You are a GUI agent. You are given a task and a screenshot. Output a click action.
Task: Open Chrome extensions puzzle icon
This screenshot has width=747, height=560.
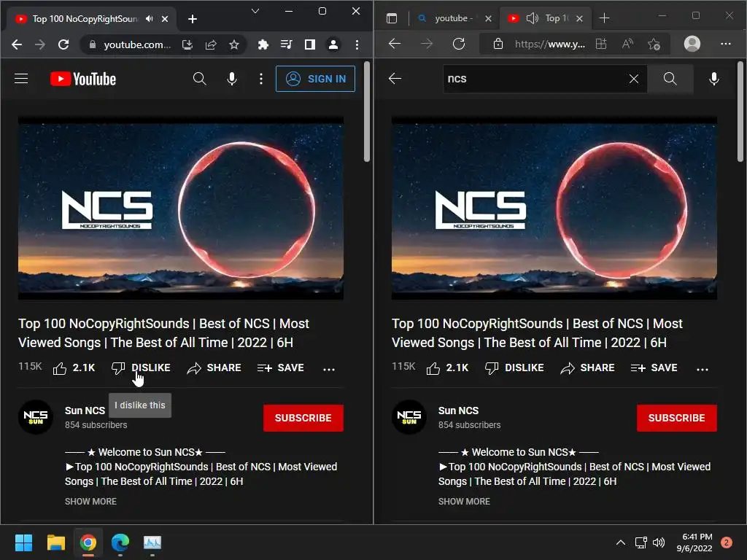pos(263,44)
